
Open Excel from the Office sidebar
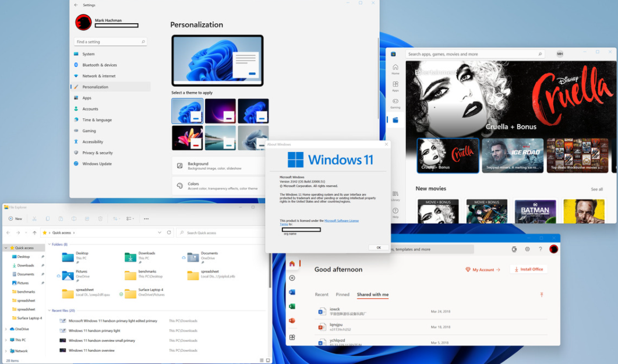click(x=292, y=306)
